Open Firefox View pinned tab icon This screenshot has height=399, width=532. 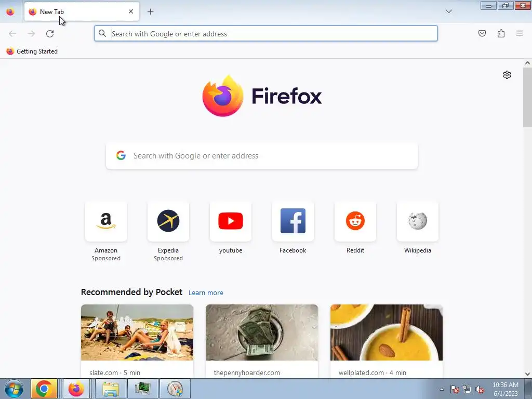(x=10, y=12)
